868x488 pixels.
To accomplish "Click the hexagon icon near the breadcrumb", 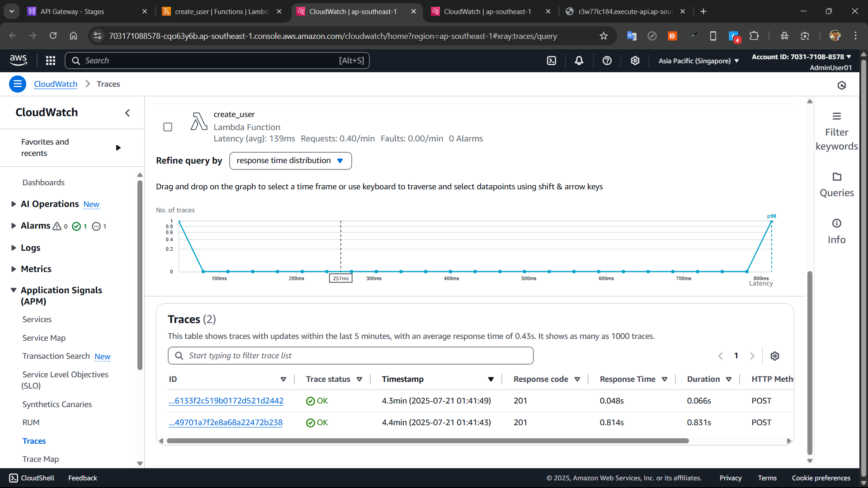I will tap(842, 85).
